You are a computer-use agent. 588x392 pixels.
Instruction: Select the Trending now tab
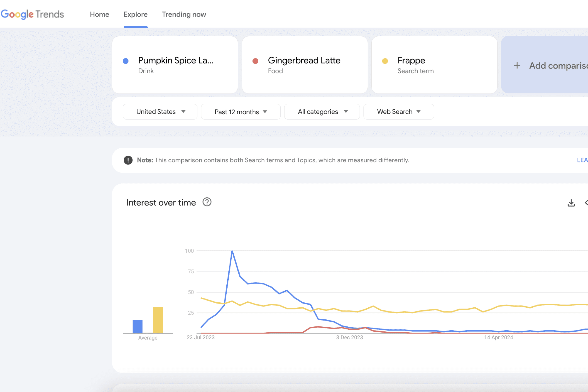click(x=184, y=15)
